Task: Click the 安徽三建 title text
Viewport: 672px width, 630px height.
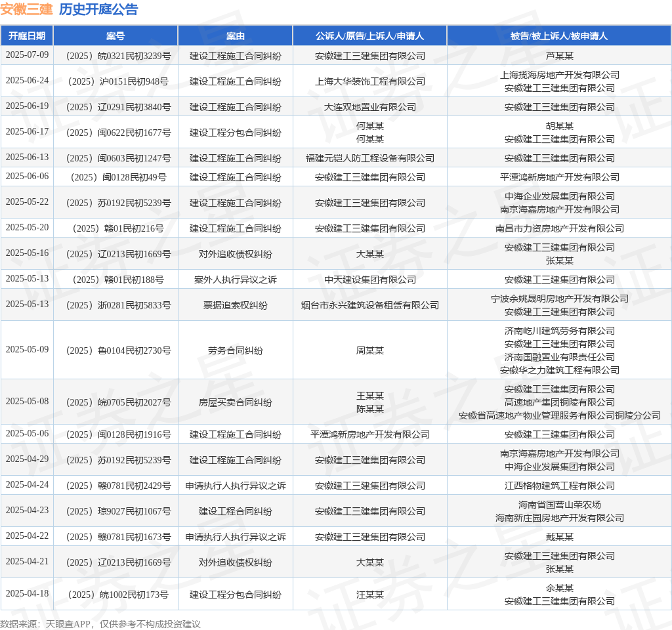Action: click(26, 9)
